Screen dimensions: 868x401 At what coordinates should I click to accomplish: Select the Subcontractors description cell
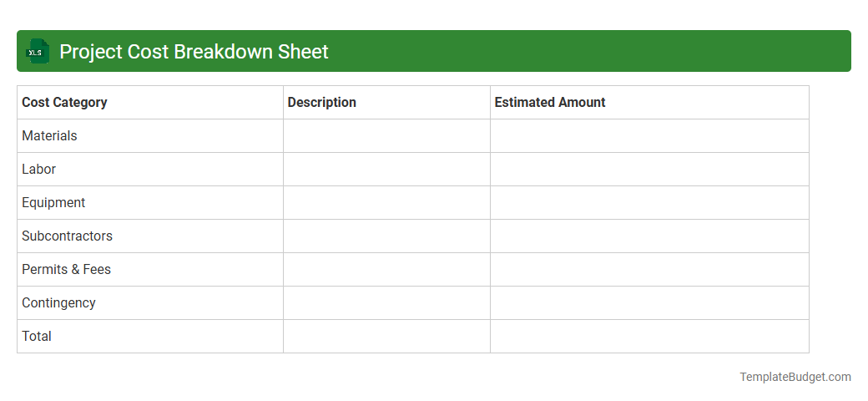(x=386, y=236)
